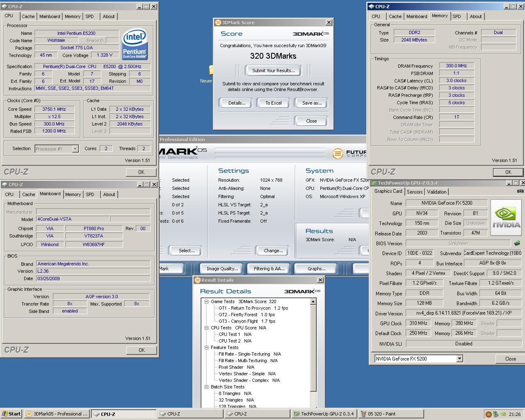This screenshot has height=420, width=525.
Task: Click Result Details scrollbar up arrow
Action: coord(313,301)
